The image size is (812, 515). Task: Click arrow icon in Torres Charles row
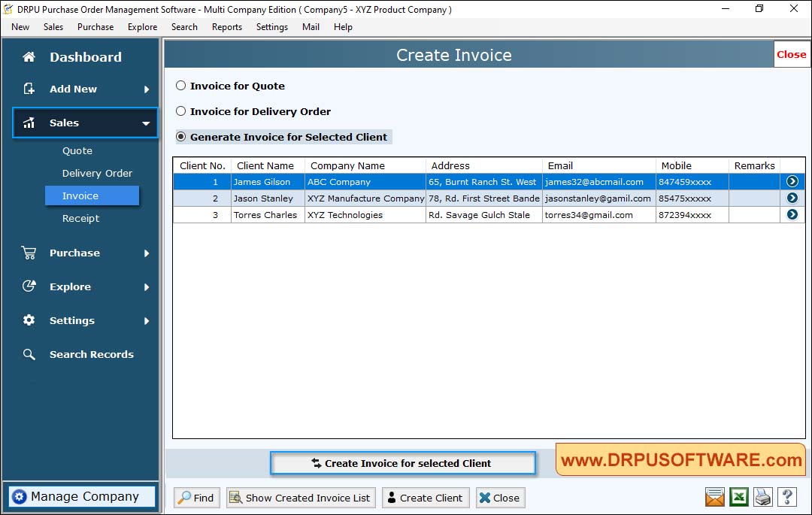coord(792,215)
